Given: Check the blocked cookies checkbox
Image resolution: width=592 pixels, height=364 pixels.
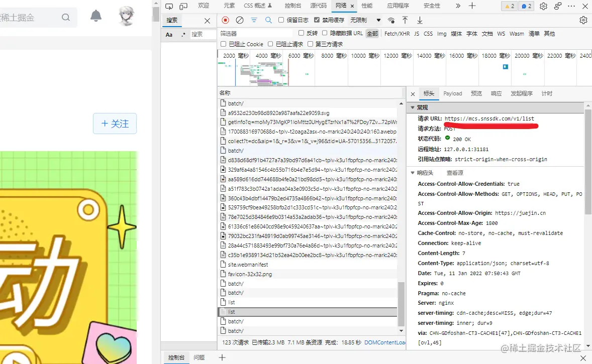Looking at the screenshot, I should [x=224, y=44].
